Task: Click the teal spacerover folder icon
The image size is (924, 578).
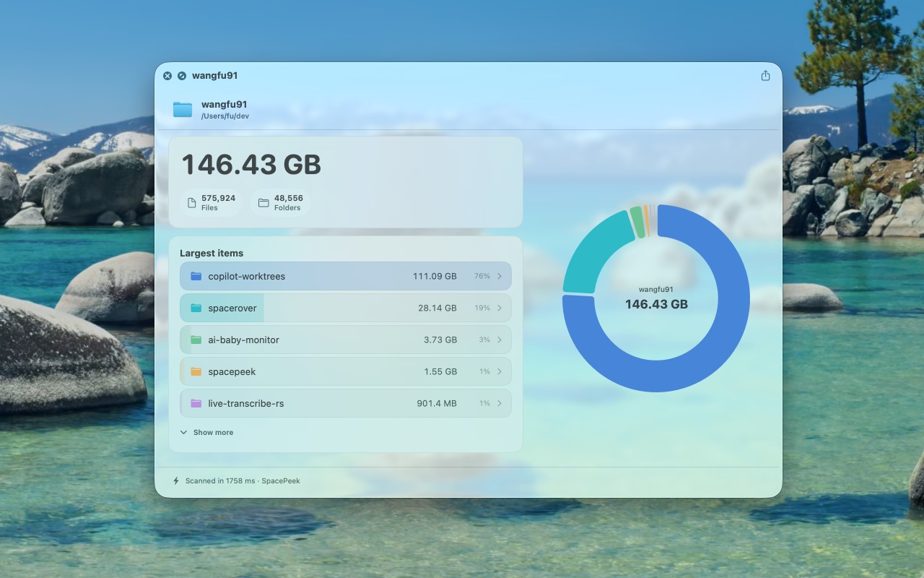Action: tap(196, 308)
